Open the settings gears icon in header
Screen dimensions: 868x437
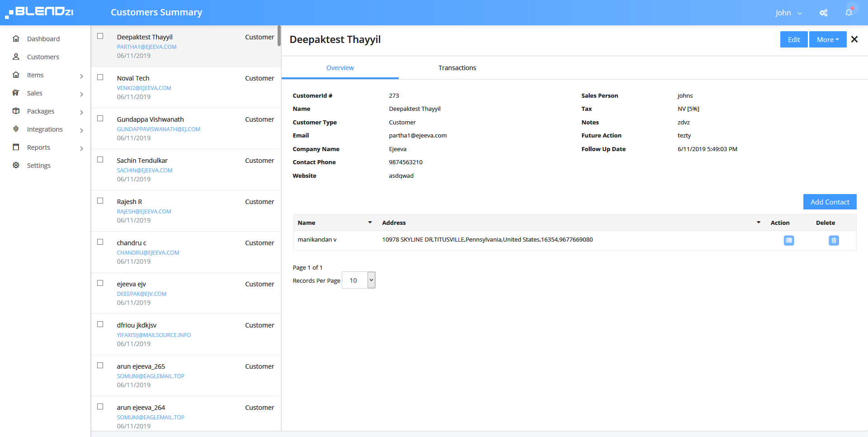tap(824, 13)
